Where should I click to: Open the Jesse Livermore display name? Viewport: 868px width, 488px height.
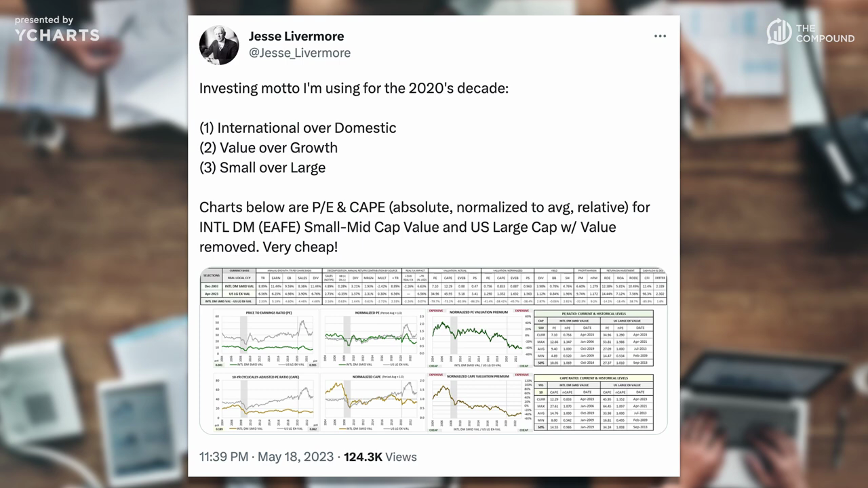click(x=296, y=36)
